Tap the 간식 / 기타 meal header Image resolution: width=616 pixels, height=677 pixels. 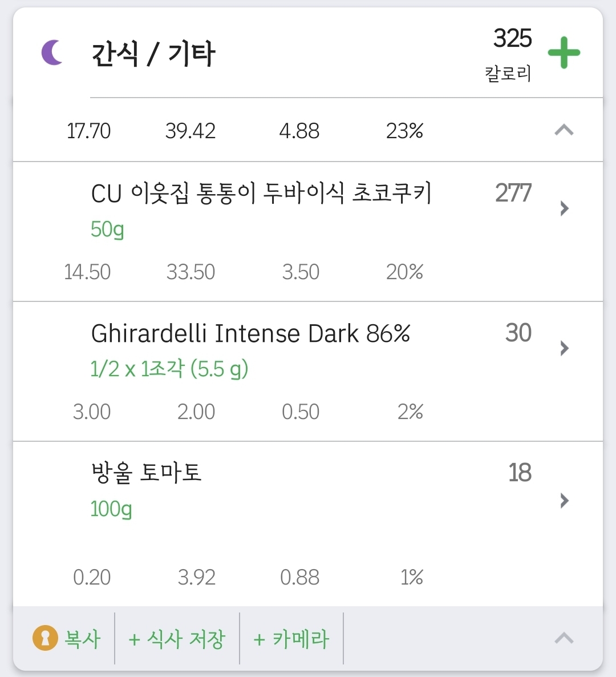153,54
